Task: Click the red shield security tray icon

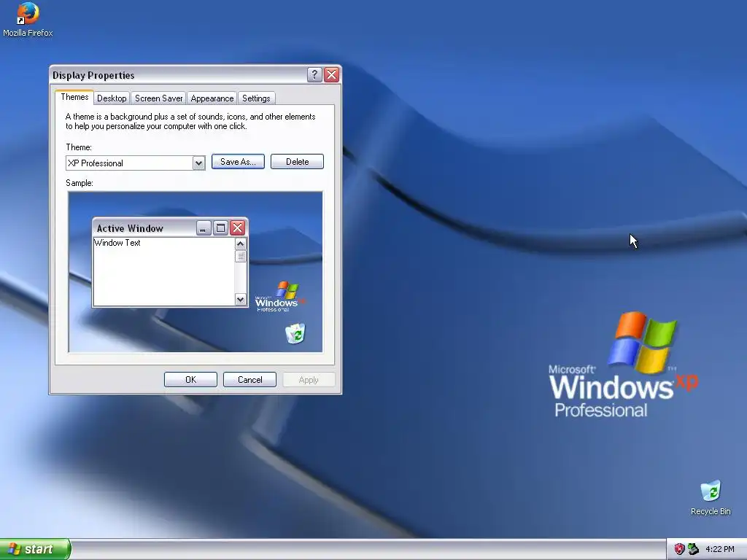Action: [679, 549]
